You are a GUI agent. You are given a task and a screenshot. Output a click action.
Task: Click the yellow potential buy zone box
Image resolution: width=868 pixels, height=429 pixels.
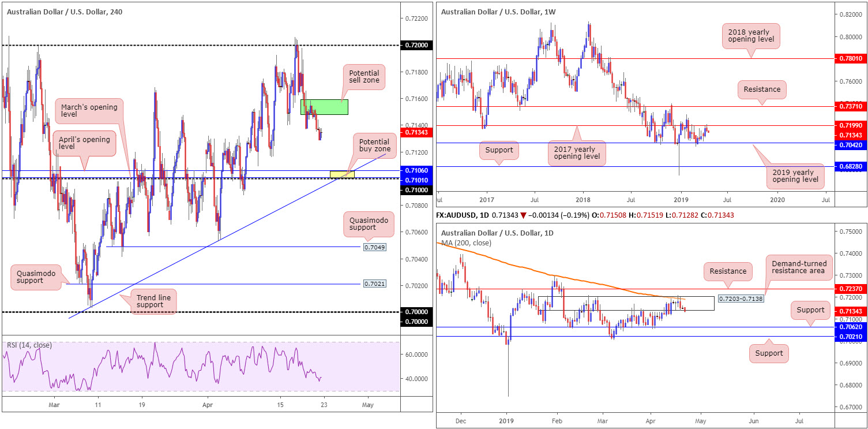pos(341,174)
